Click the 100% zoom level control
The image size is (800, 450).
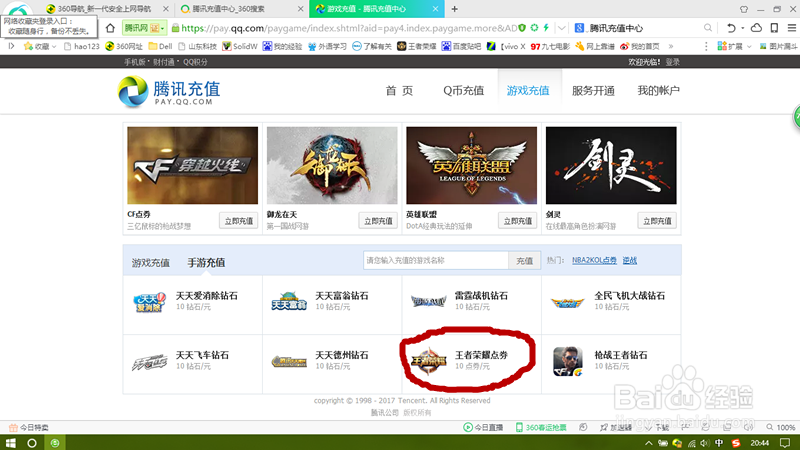pyautogui.click(x=781, y=427)
